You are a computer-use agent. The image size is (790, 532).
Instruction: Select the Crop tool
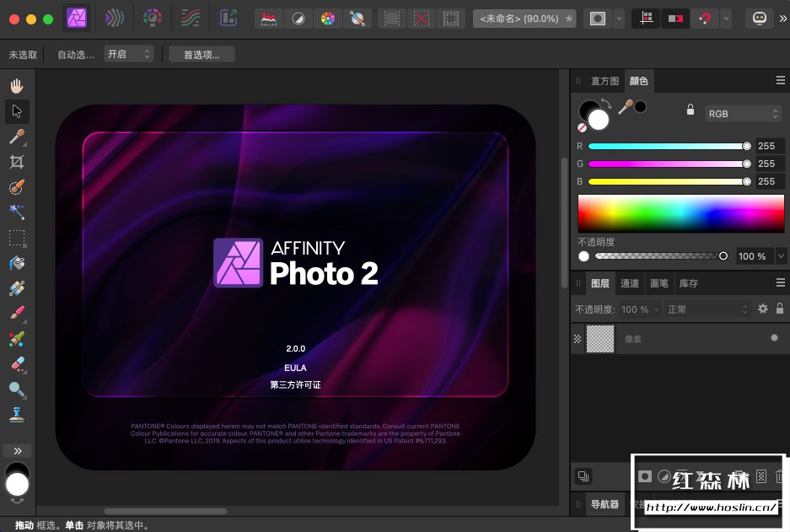coord(17,162)
